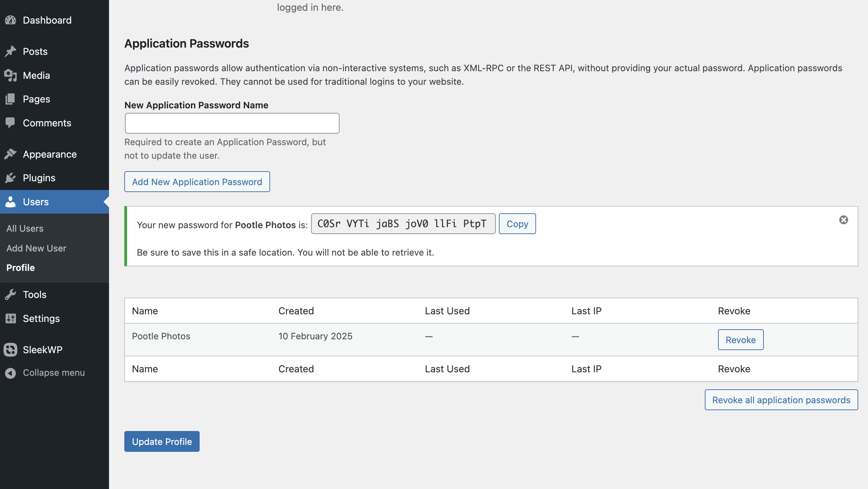Open All Users submenu item
The height and width of the screenshot is (489, 868).
[25, 229]
